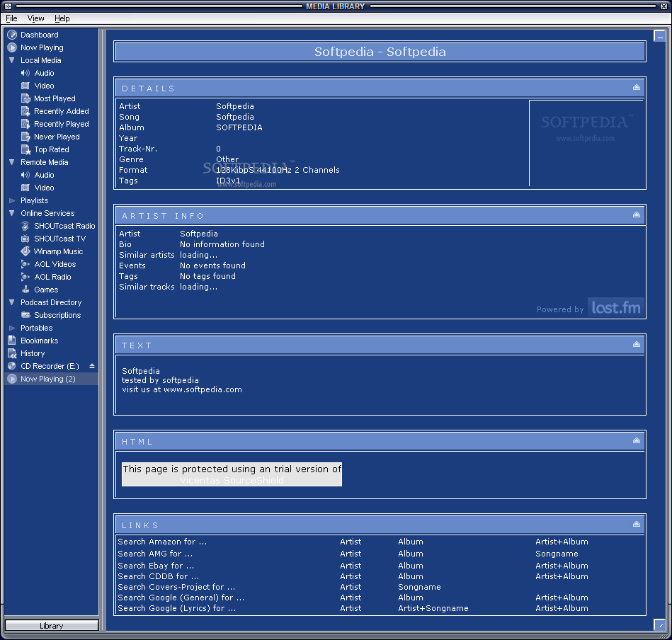Screen dimensions: 672x640
Task: Open the Dashboard icon in sidebar
Action: [12, 35]
